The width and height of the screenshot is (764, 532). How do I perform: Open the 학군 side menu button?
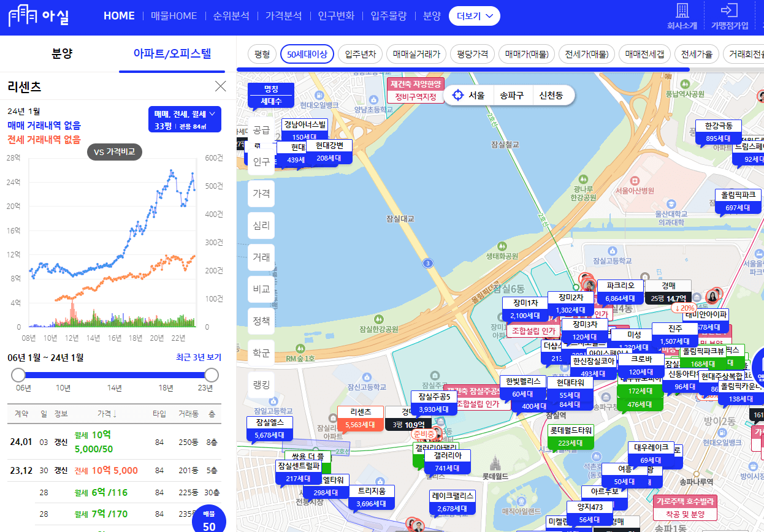[x=261, y=353]
